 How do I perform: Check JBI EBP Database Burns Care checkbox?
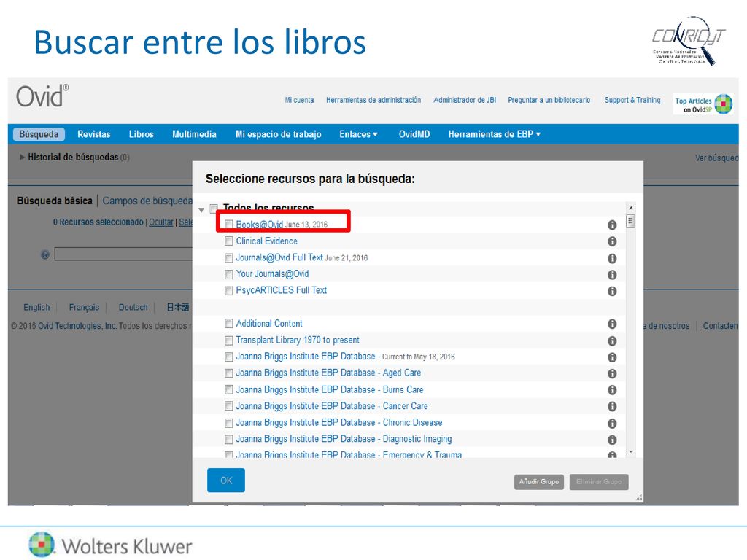coord(228,390)
